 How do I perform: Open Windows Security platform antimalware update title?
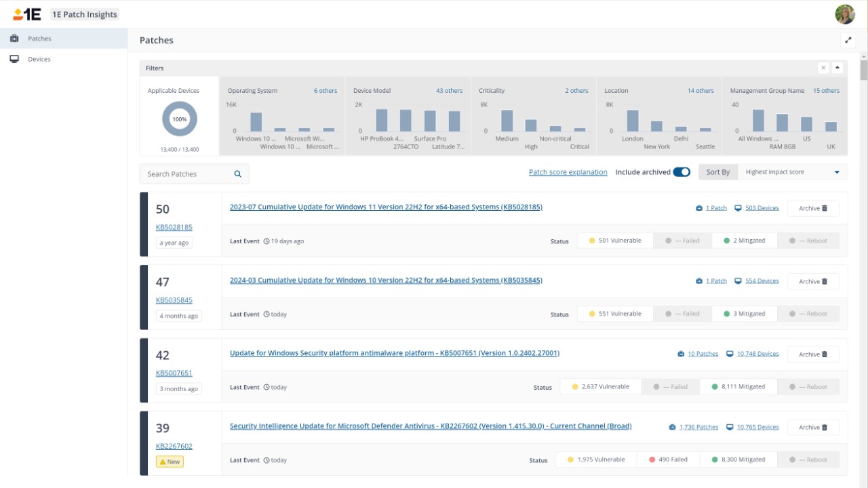pyautogui.click(x=395, y=353)
